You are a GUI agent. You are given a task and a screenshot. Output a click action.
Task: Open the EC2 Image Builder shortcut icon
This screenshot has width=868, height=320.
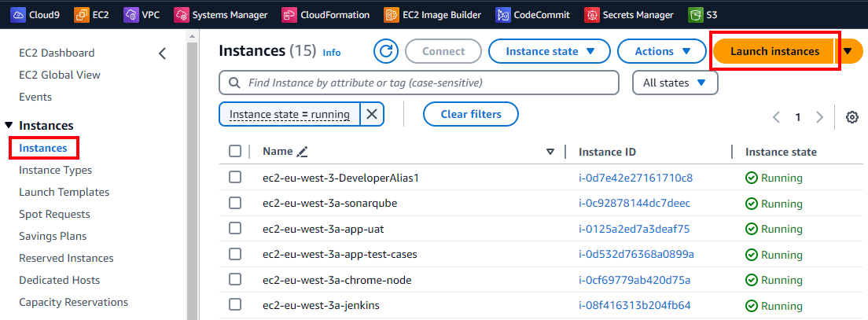tap(392, 15)
